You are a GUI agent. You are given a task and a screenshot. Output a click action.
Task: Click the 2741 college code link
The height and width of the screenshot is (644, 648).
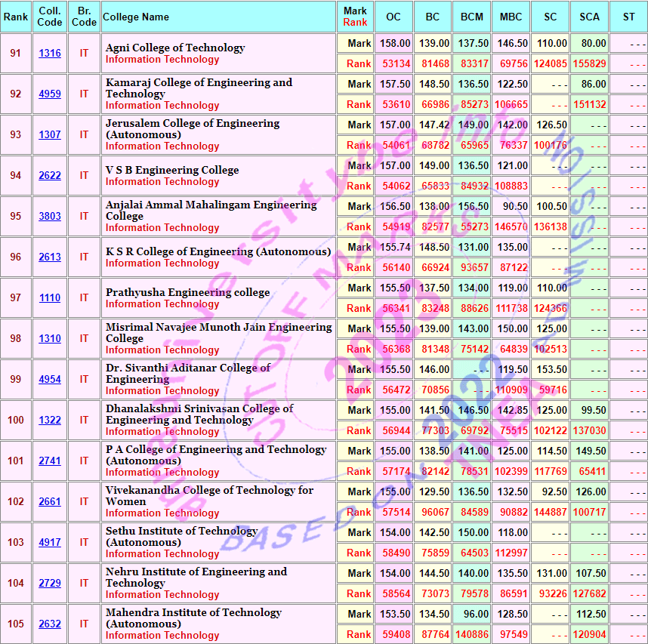[50, 461]
